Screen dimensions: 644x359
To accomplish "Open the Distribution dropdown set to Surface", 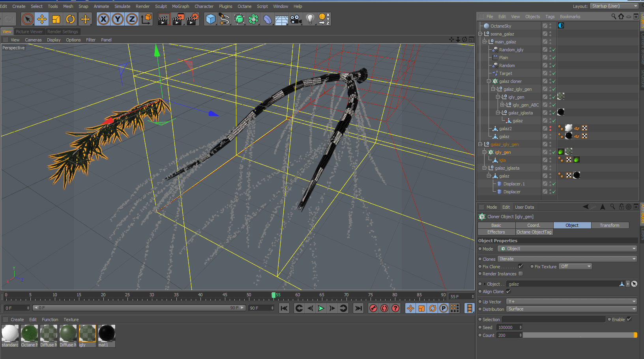I will click(x=571, y=309).
